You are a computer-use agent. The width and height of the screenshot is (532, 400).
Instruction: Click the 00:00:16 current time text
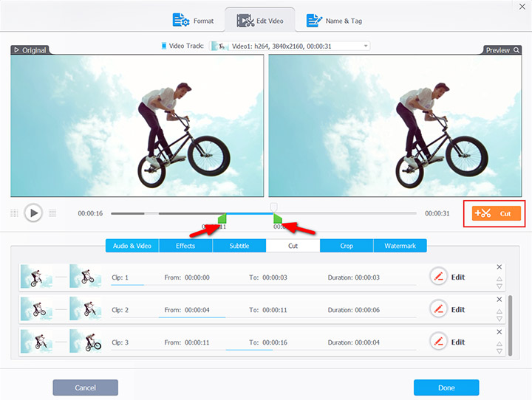90,213
